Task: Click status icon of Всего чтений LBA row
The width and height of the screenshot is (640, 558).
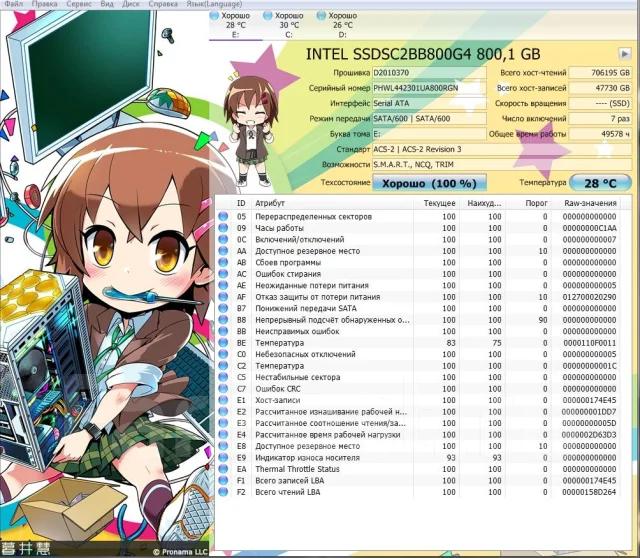Action: [x=223, y=492]
